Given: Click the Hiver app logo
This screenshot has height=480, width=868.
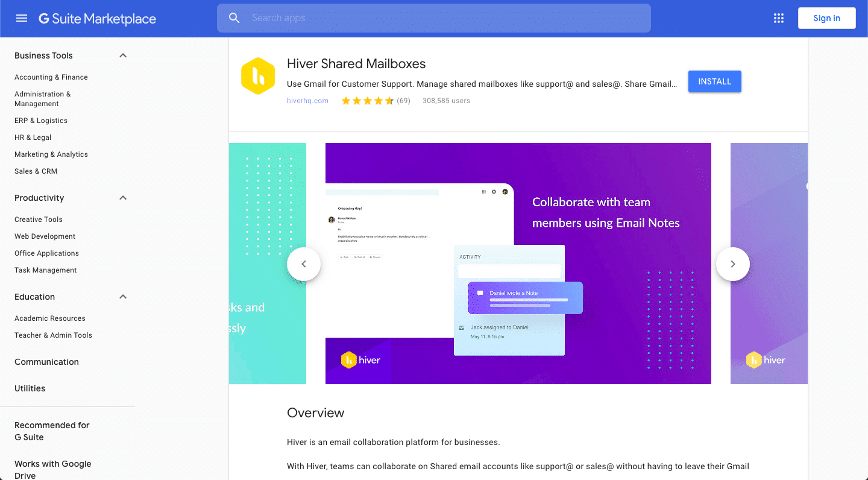Looking at the screenshot, I should coord(258,76).
